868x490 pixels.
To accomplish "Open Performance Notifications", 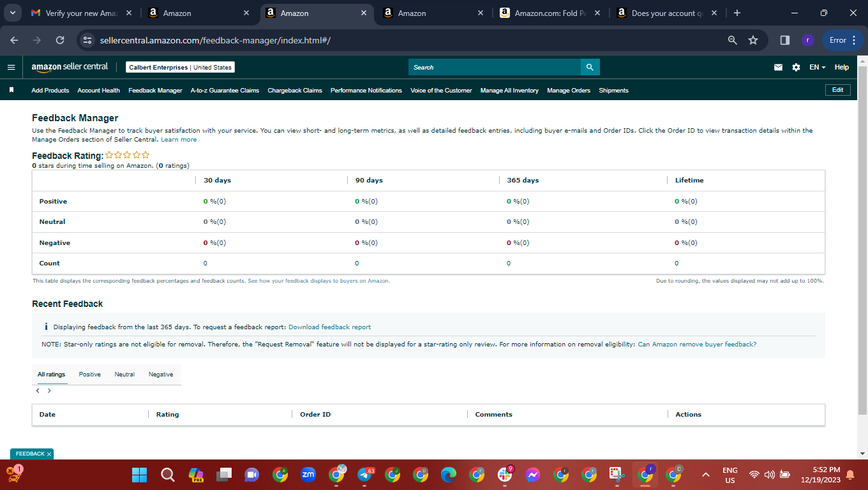I will (x=366, y=91).
